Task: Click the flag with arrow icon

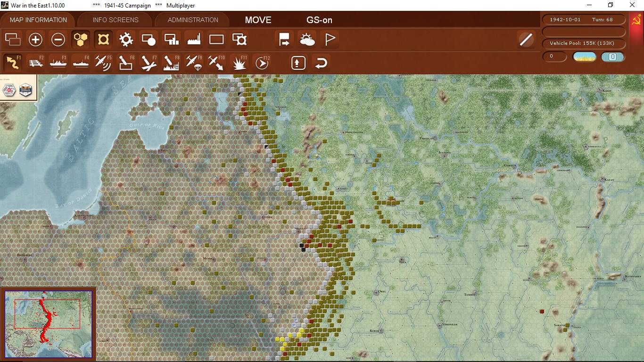Action: [x=284, y=39]
